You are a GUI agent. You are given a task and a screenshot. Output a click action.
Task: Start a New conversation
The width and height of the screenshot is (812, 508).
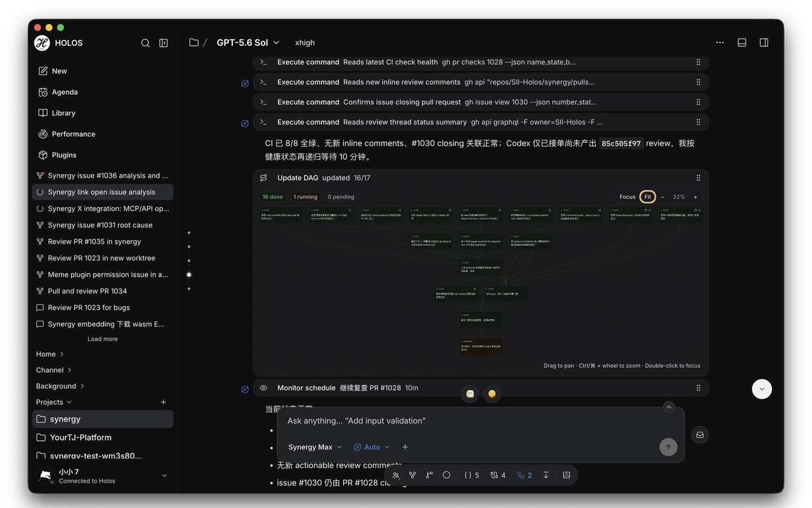click(103, 71)
